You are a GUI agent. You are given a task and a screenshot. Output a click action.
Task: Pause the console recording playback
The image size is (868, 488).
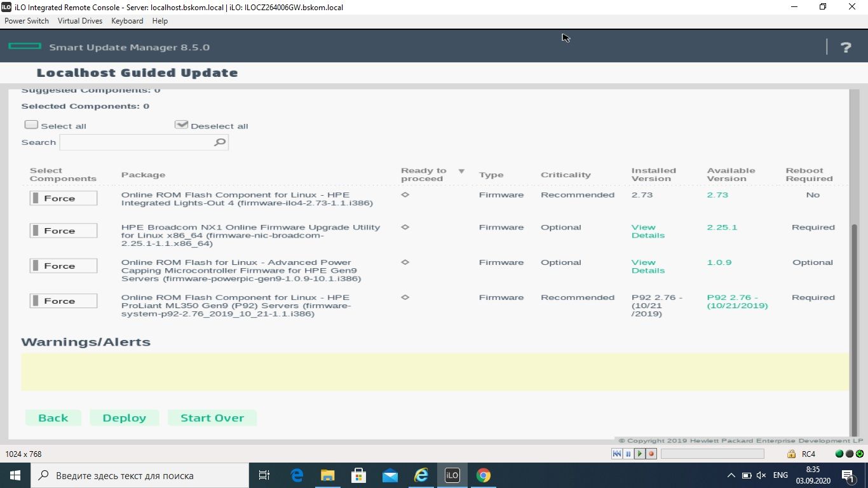[628, 454]
